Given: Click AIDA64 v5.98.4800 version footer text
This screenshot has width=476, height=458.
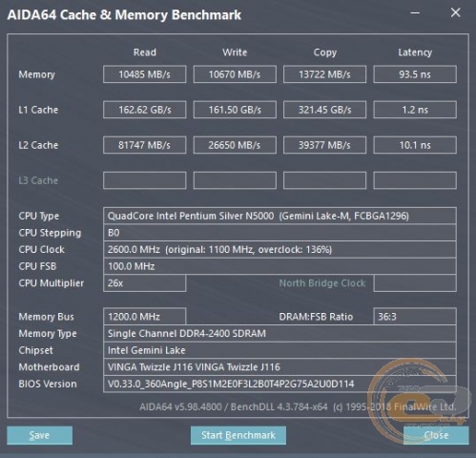Looking at the screenshot, I should tap(298, 406).
